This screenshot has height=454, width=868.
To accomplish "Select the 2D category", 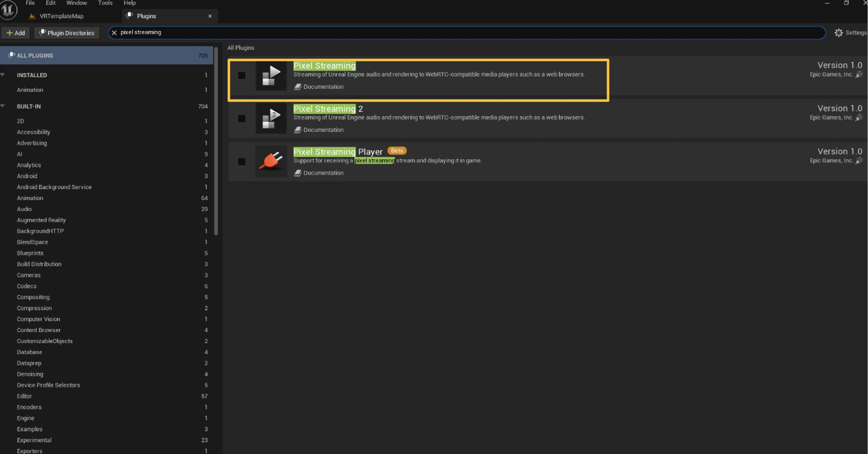I will 106,121.
